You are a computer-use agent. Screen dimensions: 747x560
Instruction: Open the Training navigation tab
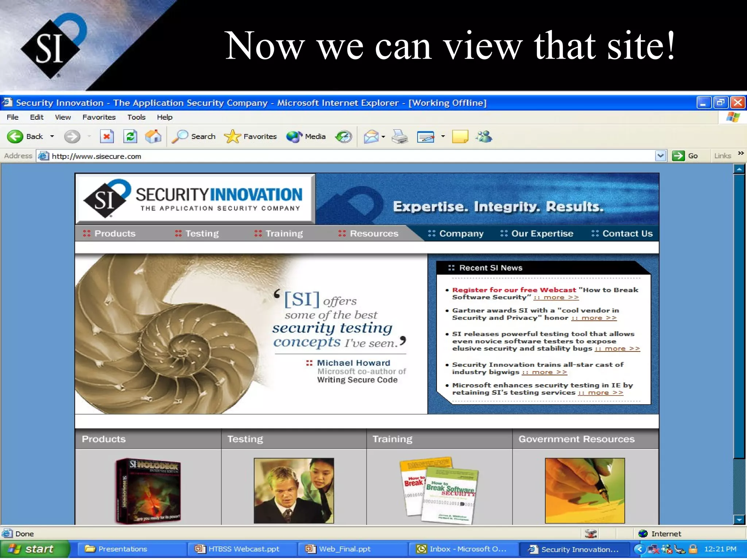coord(279,233)
